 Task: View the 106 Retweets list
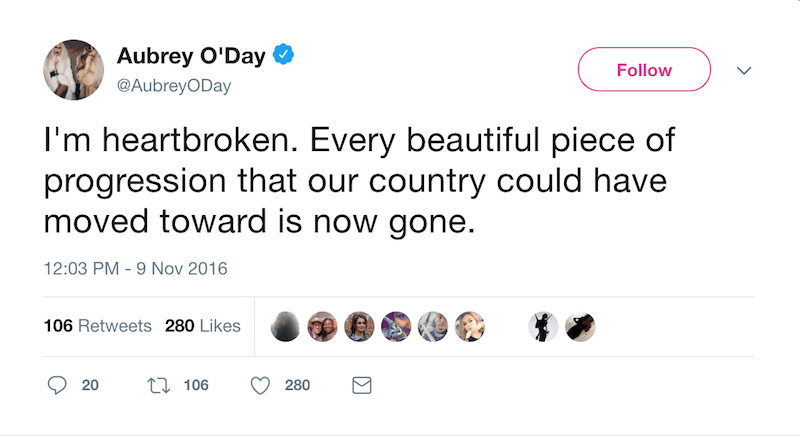tap(98, 326)
